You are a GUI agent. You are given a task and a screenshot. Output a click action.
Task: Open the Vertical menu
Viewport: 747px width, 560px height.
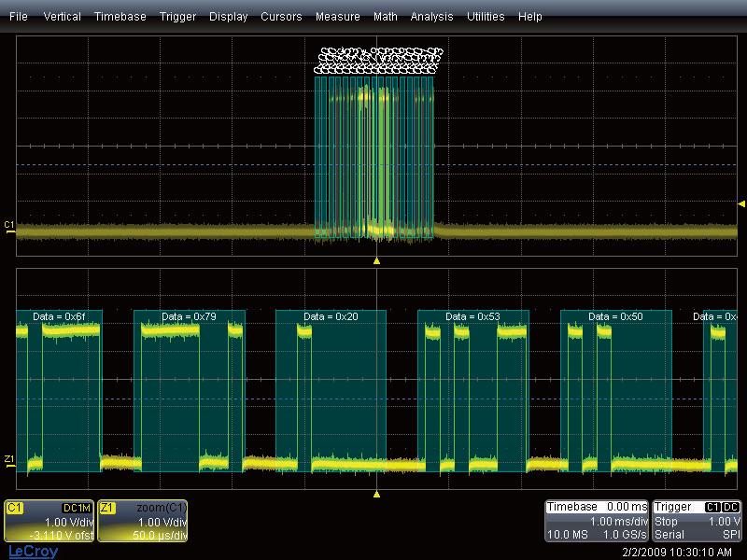[x=63, y=17]
